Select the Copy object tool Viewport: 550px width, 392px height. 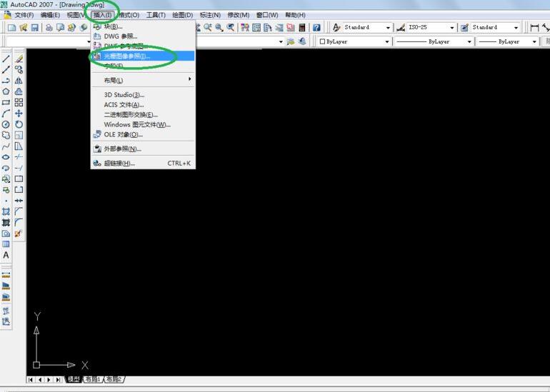(x=19, y=69)
